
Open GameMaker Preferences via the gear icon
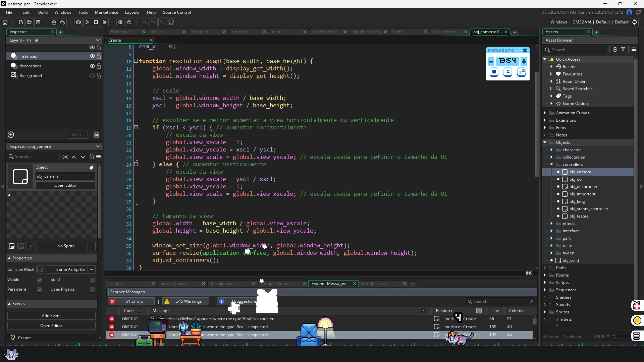click(120, 22)
